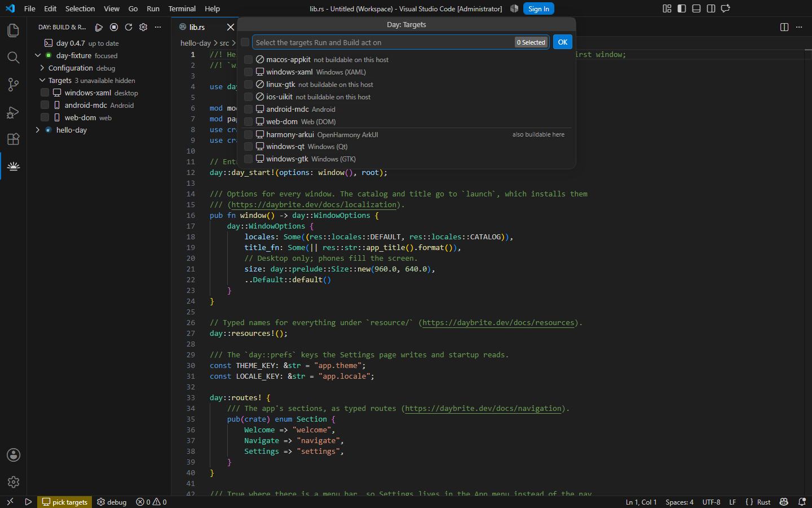Screen dimensions: 812x508
Task: Click the src breadcrumb segment
Action: 224,43
